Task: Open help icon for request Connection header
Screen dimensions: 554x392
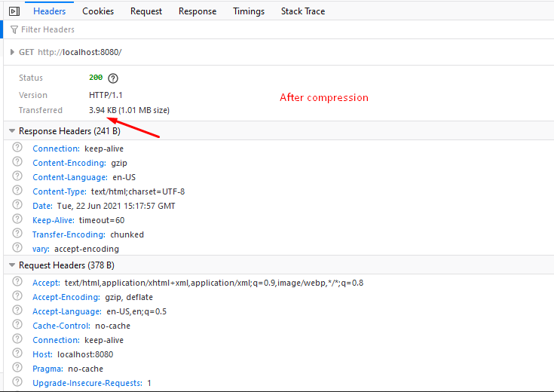Action: [17, 338]
